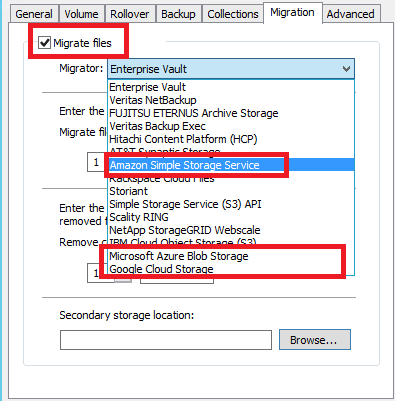Viewport: 395px width, 401px height.
Task: Switch to the General tab
Action: click(34, 14)
